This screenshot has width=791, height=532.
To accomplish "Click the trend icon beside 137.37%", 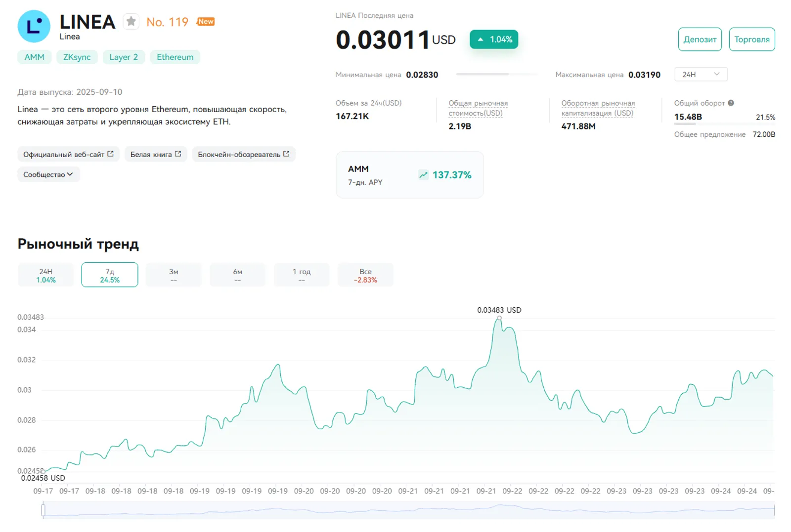I will pyautogui.click(x=423, y=175).
